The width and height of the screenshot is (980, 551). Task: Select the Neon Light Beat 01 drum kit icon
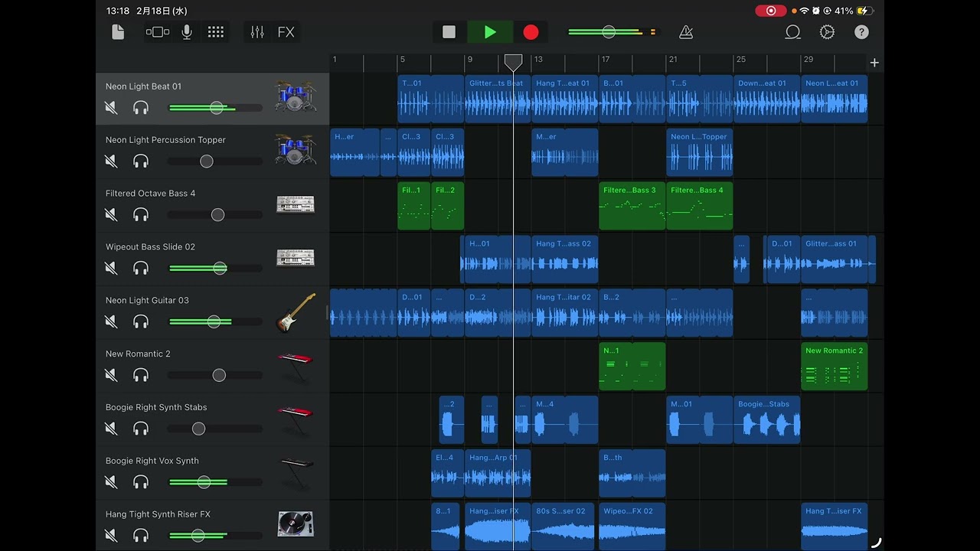tap(296, 96)
